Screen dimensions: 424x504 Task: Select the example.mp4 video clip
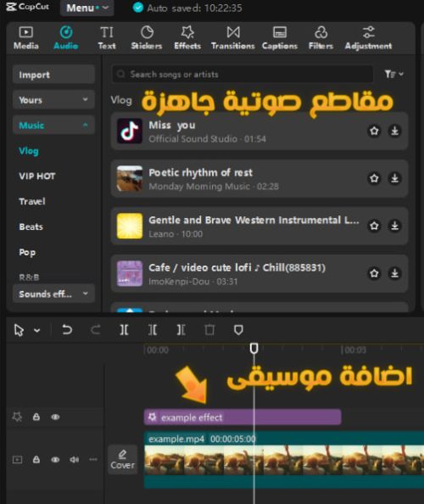pos(284,460)
